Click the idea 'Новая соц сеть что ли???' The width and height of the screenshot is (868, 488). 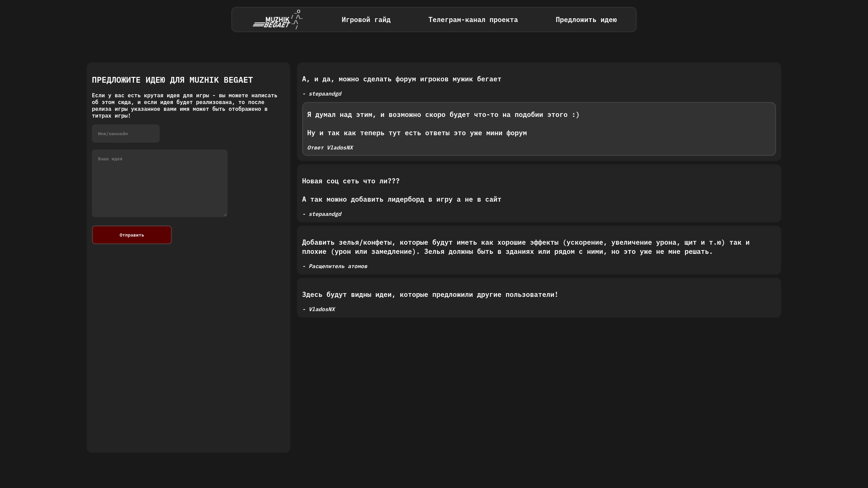point(351,181)
